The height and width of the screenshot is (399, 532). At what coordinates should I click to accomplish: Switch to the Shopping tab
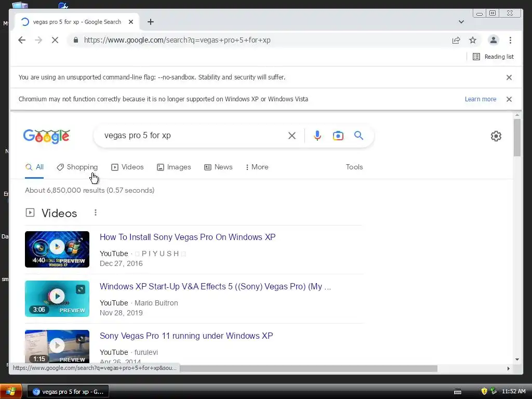[x=77, y=167]
